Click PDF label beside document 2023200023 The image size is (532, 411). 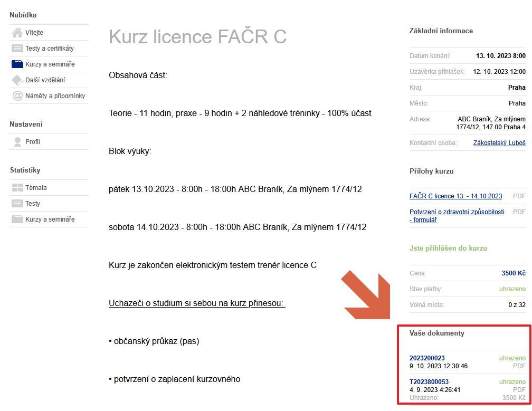coord(519,366)
